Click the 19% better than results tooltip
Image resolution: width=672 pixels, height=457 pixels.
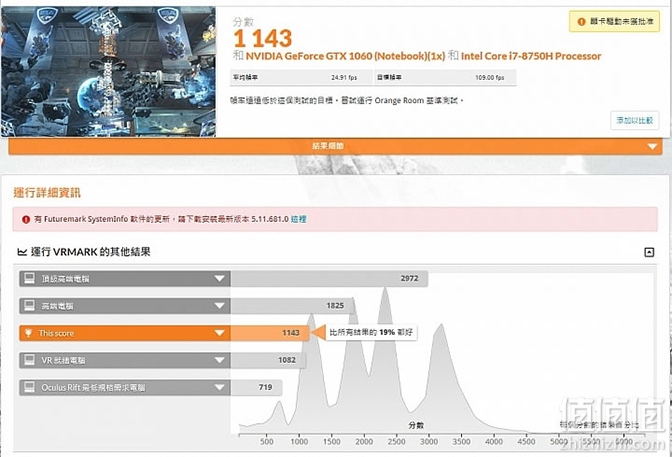(371, 332)
